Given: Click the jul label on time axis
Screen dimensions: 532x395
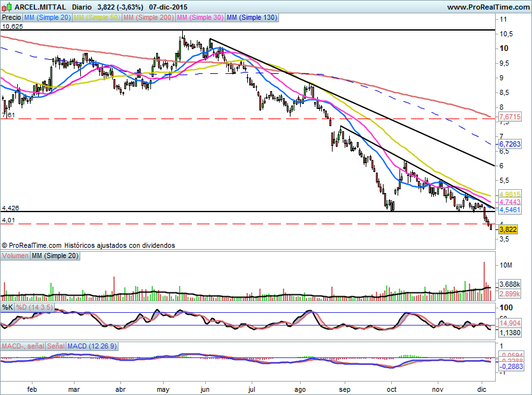Looking at the screenshot, I should pyautogui.click(x=252, y=389).
